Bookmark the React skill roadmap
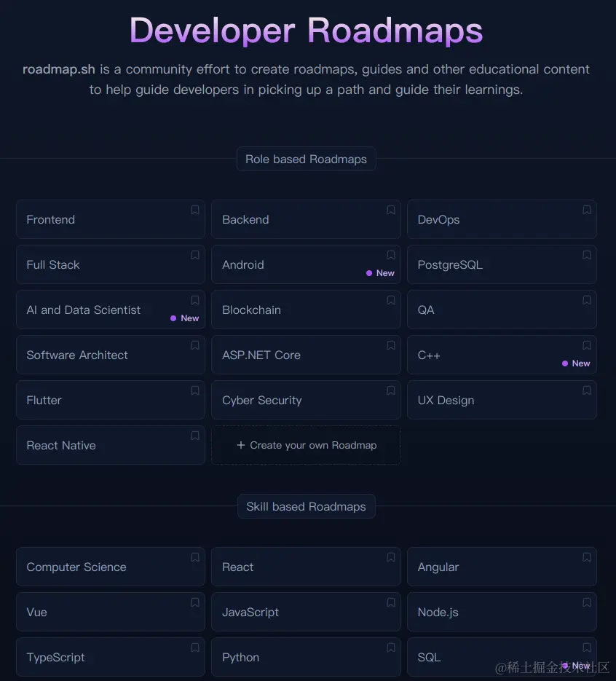This screenshot has width=616, height=681. [391, 558]
